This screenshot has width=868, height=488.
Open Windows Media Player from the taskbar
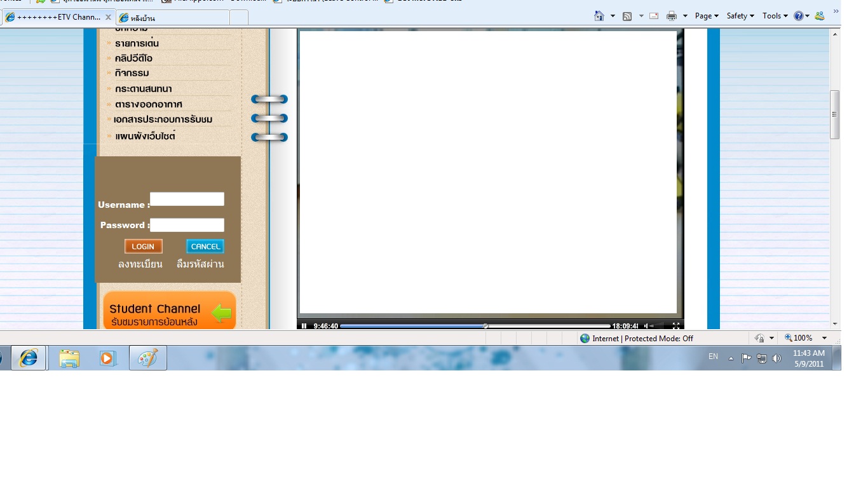point(108,358)
